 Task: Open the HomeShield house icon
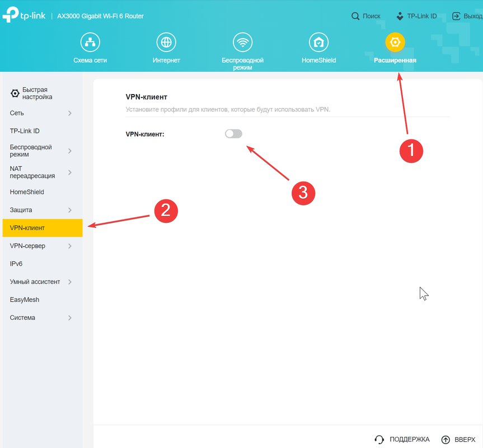tap(319, 42)
